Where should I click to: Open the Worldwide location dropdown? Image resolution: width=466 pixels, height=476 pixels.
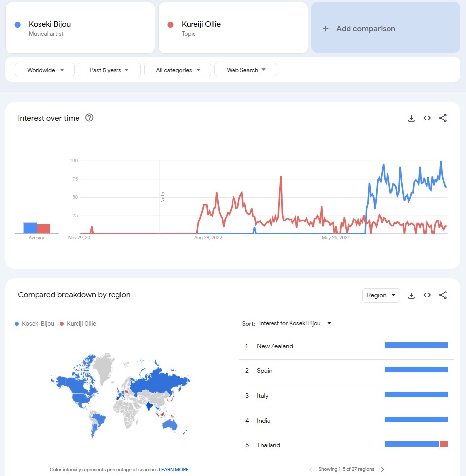44,70
